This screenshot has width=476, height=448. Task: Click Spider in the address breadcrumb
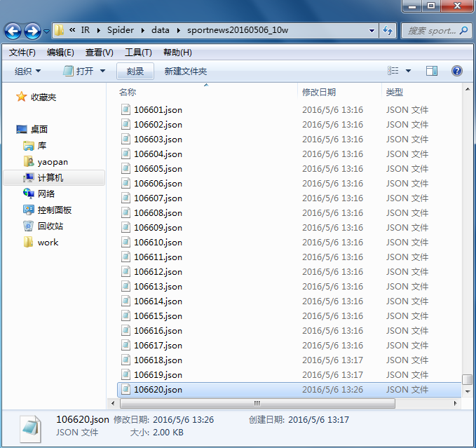coord(120,30)
